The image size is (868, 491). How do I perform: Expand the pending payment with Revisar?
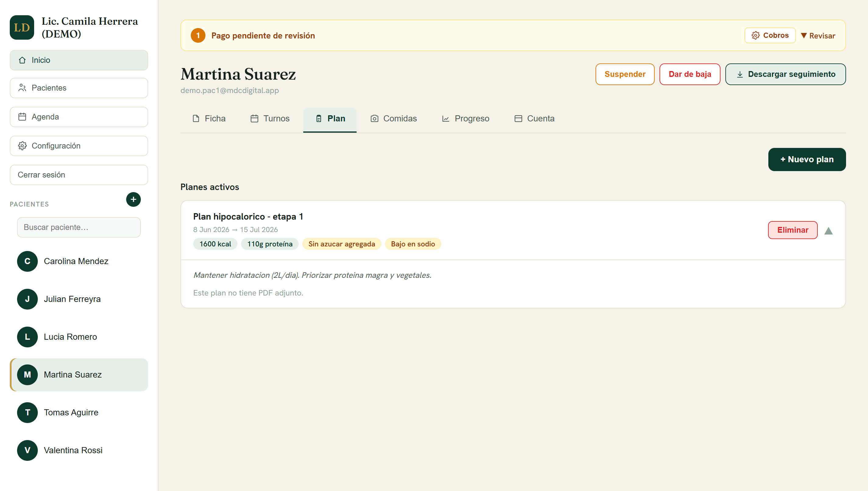pyautogui.click(x=818, y=35)
